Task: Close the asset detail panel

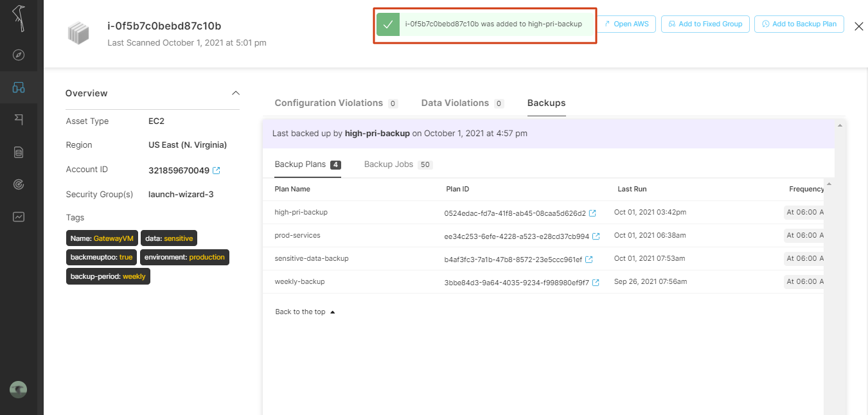Action: 859,26
